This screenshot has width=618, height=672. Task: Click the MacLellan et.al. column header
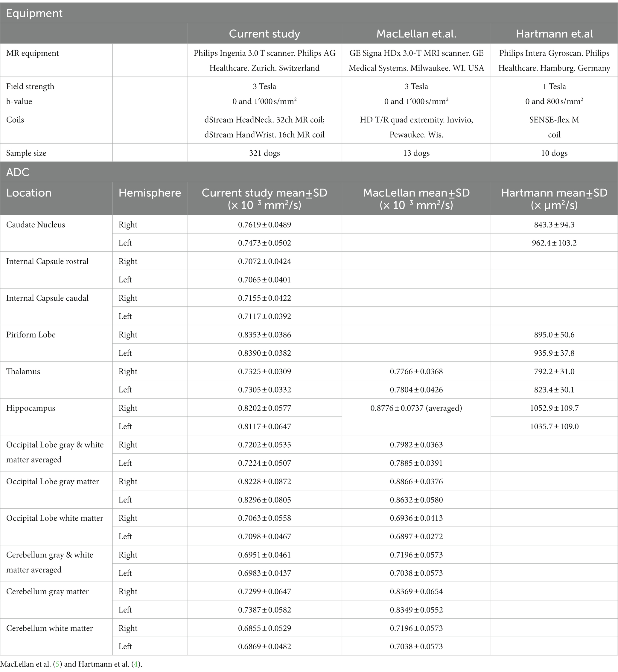[x=416, y=34]
